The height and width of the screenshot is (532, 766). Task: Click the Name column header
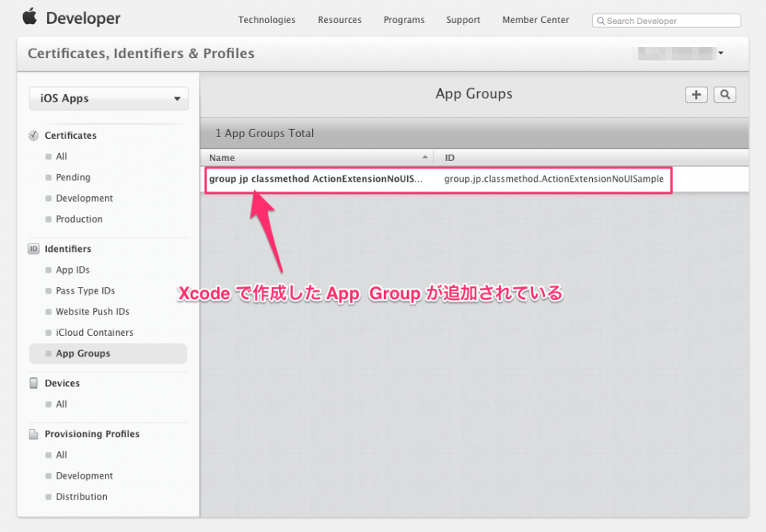222,158
